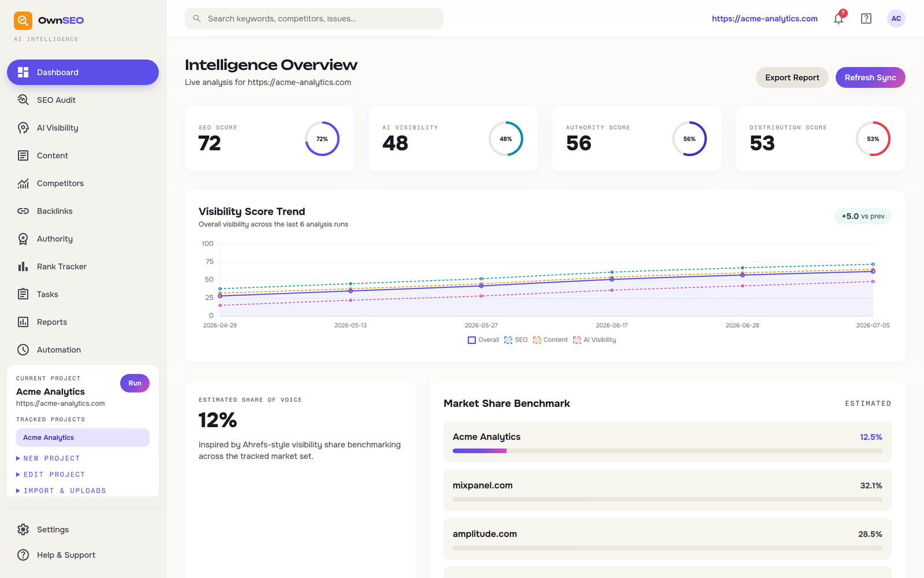Click the Tasks clipboard icon
924x578 pixels.
pyautogui.click(x=23, y=294)
